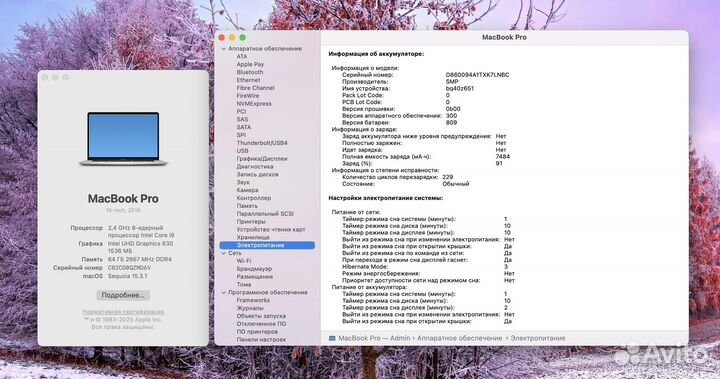Click Электропитание in the bottom path bar
Screen dimensions: 720x379
(x=538, y=338)
